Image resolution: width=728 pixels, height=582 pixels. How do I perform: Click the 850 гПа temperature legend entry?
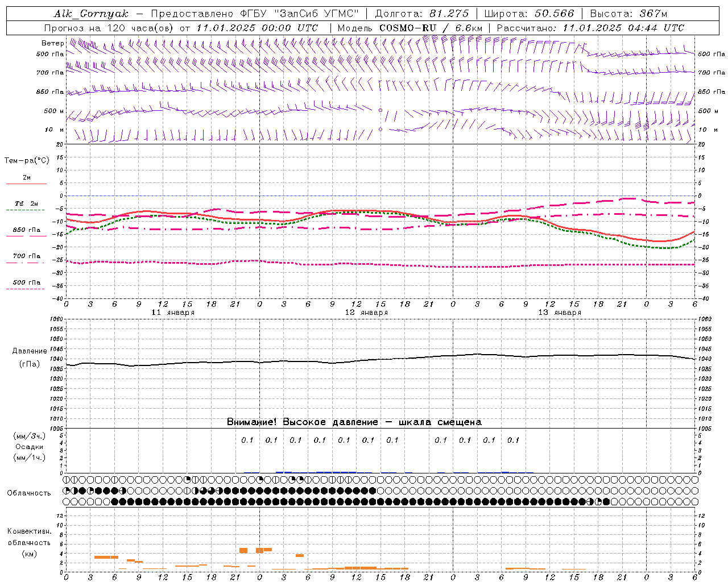[26, 230]
